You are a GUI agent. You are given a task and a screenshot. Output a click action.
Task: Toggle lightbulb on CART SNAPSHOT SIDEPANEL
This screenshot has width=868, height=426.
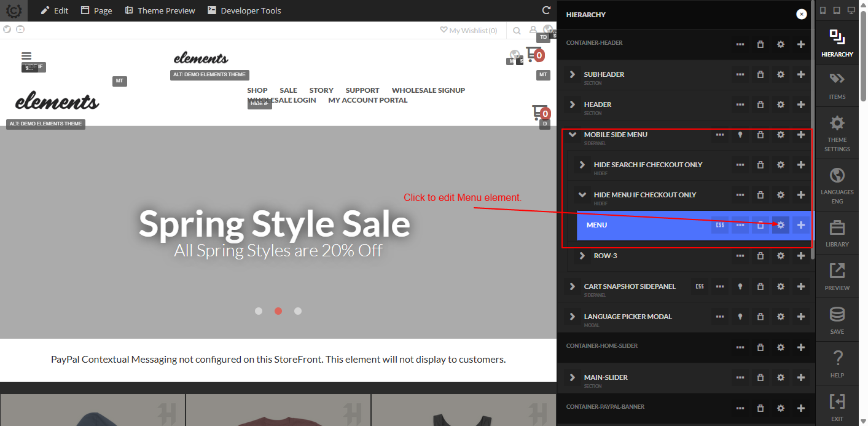tap(740, 286)
